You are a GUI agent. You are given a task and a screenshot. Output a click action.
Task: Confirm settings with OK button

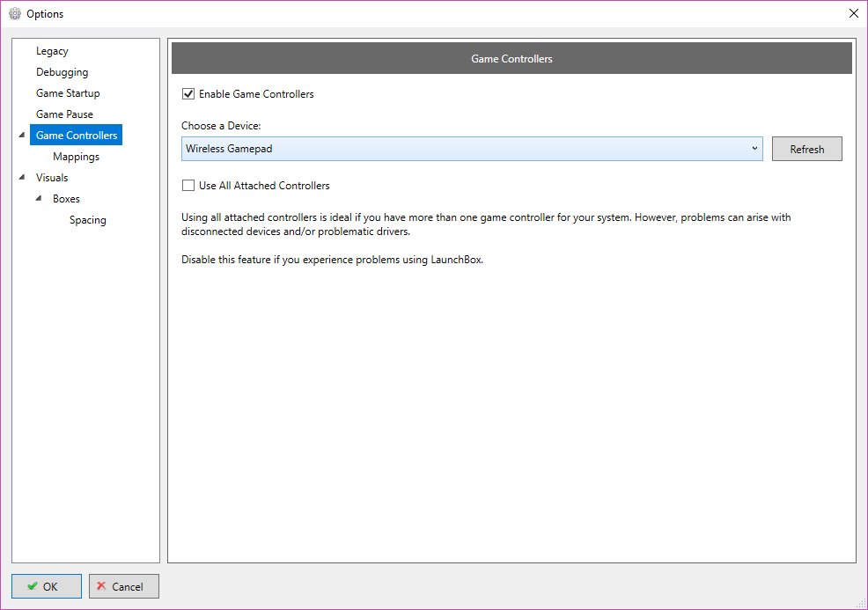47,586
